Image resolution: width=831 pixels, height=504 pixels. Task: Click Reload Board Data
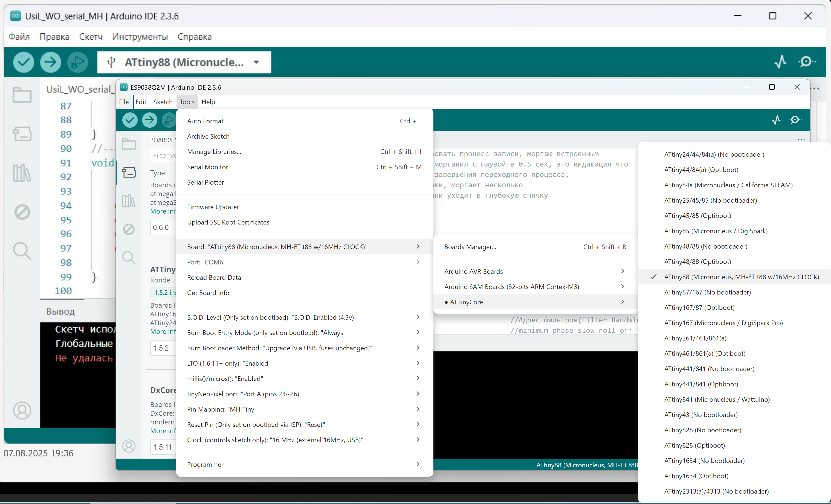(x=305, y=278)
